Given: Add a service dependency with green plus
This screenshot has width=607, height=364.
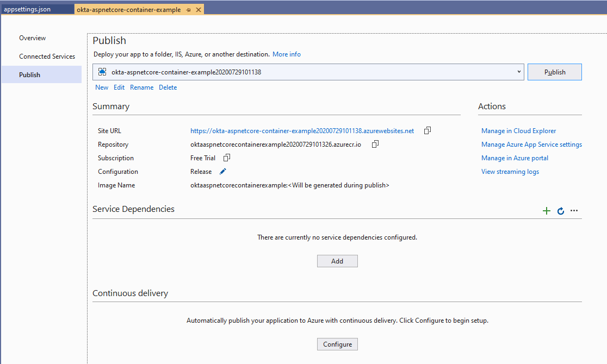Looking at the screenshot, I should click(547, 211).
